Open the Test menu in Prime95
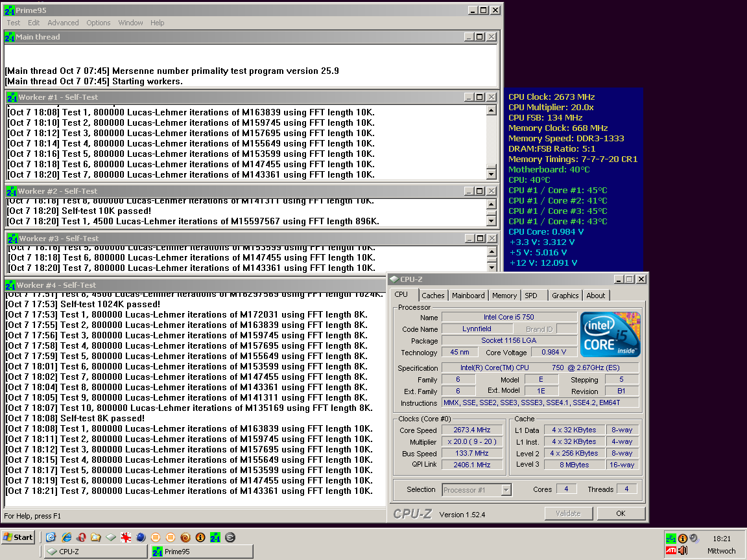 [14, 23]
